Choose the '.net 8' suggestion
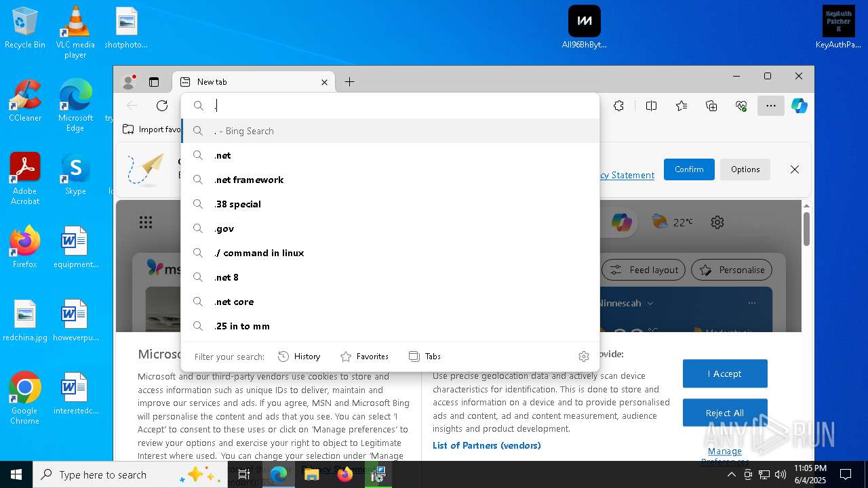The width and height of the screenshot is (868, 488). point(391,277)
